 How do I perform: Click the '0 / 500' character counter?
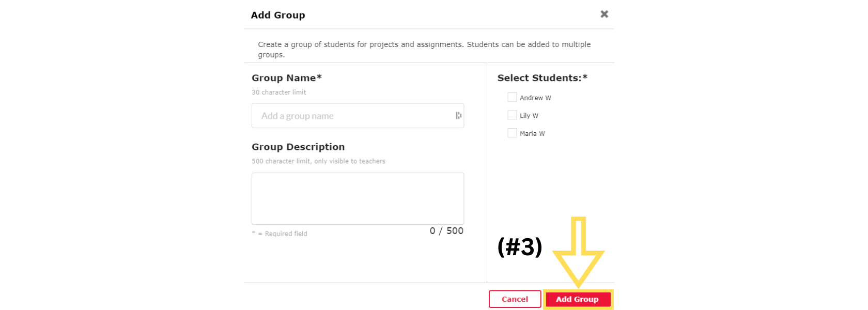pyautogui.click(x=446, y=231)
